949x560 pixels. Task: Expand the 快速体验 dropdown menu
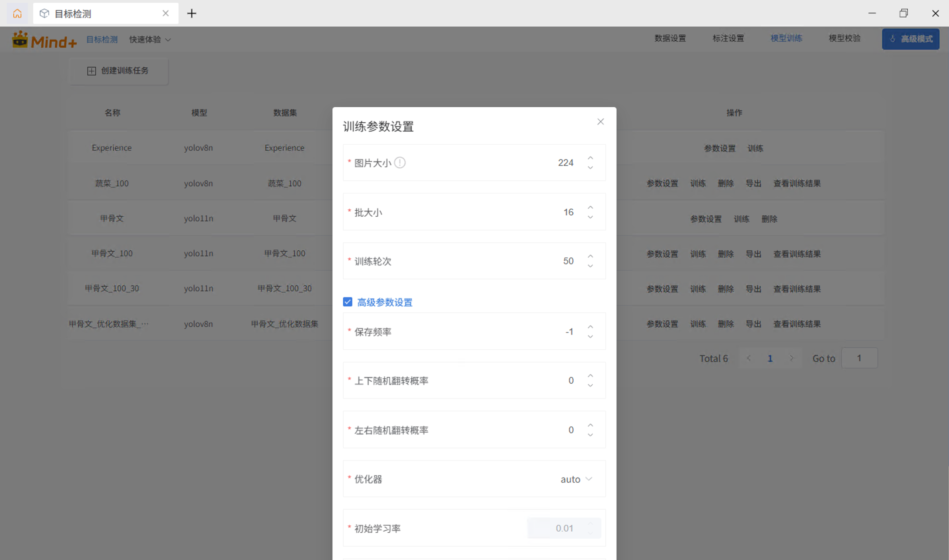click(x=150, y=39)
